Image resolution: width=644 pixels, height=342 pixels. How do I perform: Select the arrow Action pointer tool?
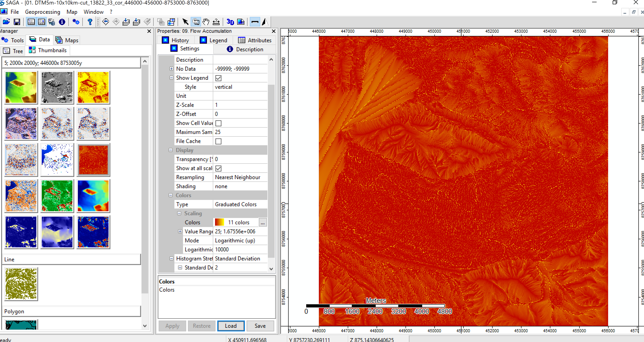(x=185, y=22)
